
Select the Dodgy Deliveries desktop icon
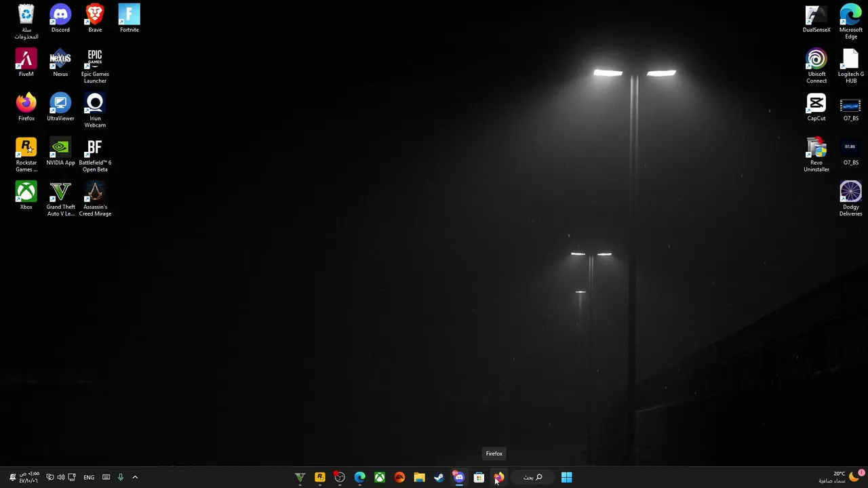pos(851,199)
